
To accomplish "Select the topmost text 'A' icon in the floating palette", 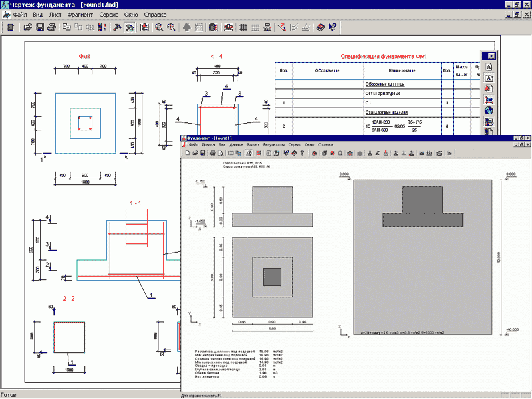I will tap(489, 67).
